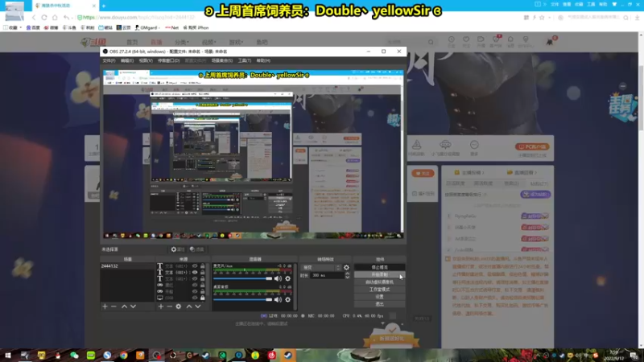Click the Properties gear button above Scenes
This screenshot has height=362, width=644.
point(178,249)
